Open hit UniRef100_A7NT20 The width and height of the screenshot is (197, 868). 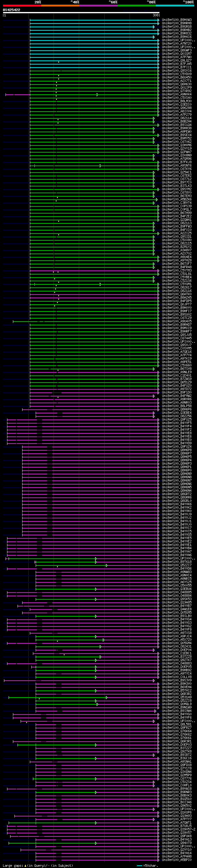(x=176, y=43)
